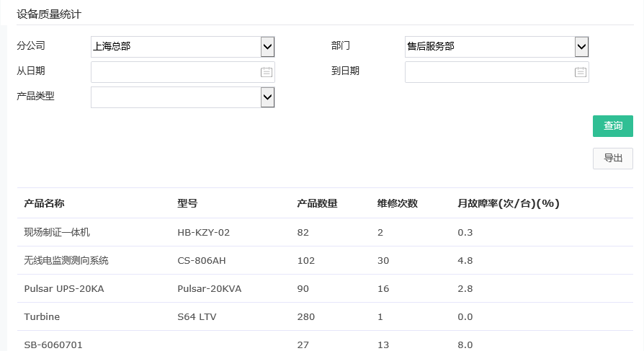Click the 型号 column header
The image size is (644, 351).
click(187, 203)
